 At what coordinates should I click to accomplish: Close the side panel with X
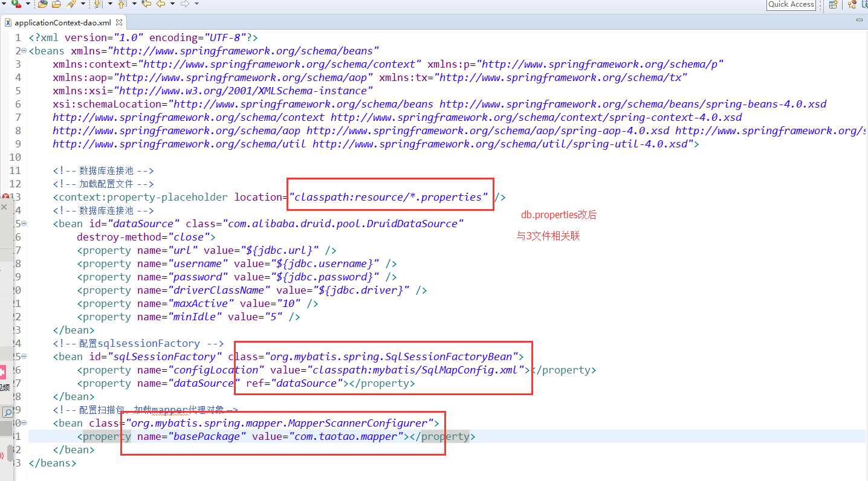pyautogui.click(x=3, y=207)
